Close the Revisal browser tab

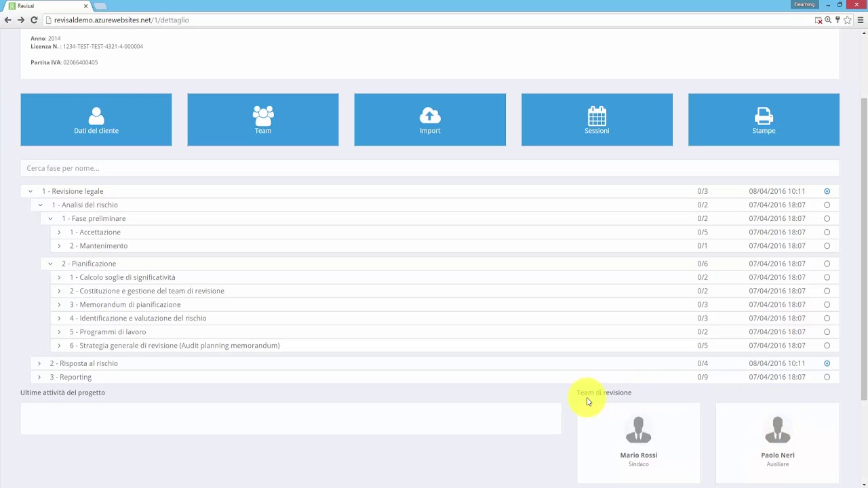tap(85, 6)
